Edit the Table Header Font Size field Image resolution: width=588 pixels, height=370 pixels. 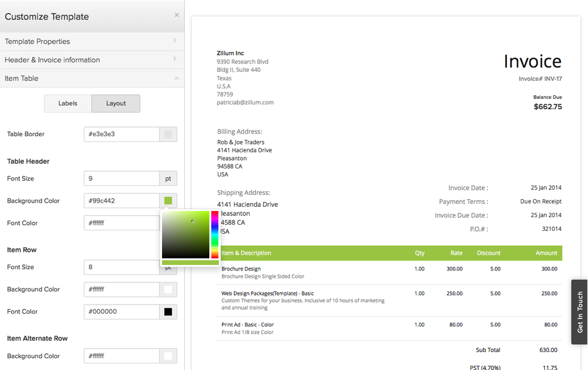pyautogui.click(x=121, y=179)
